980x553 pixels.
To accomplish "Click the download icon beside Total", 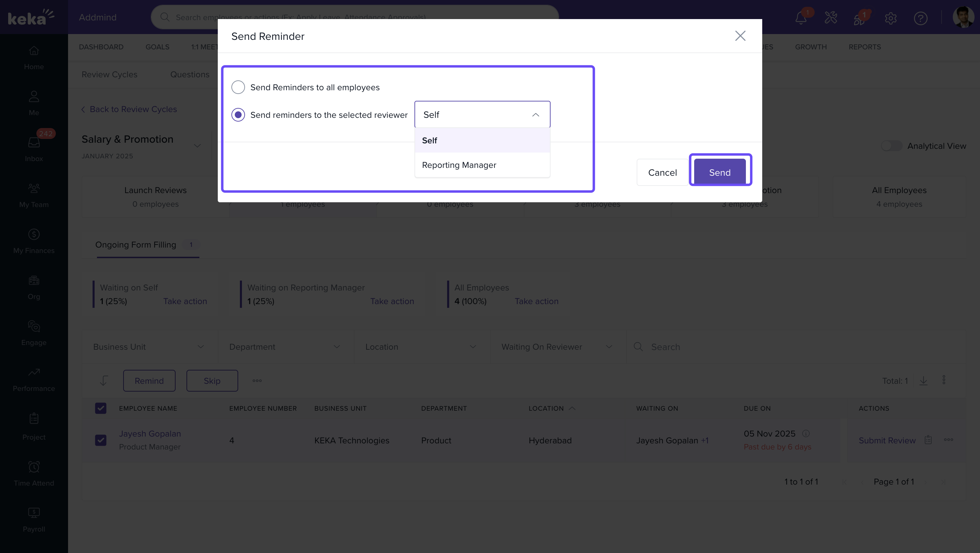I will (923, 381).
